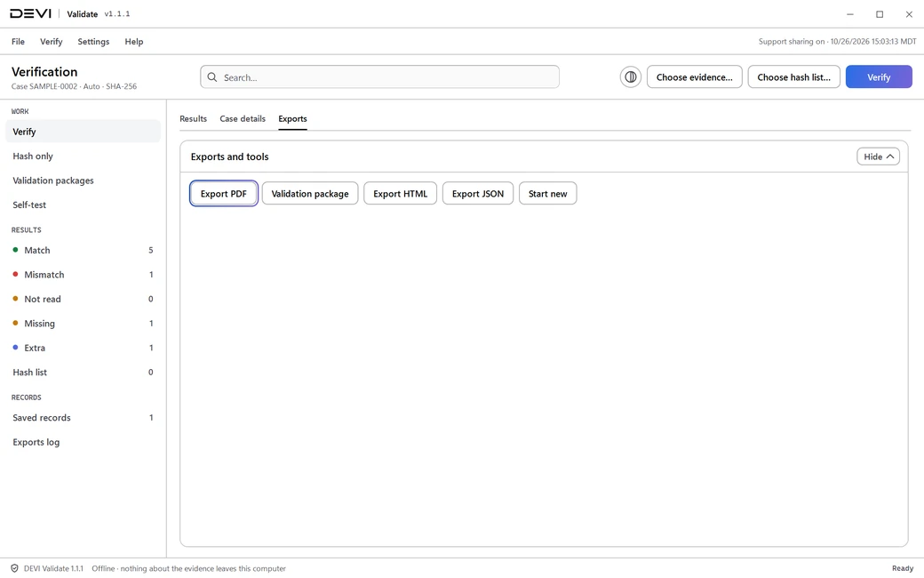Click Export HTML button
The height and width of the screenshot is (578, 924).
[x=400, y=194]
